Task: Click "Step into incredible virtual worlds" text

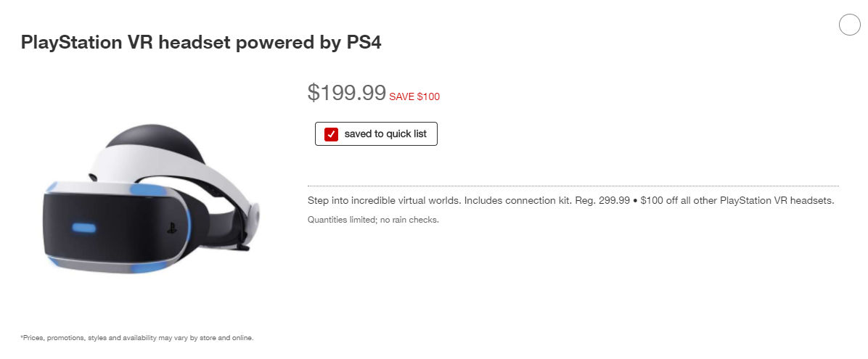Action: point(384,200)
